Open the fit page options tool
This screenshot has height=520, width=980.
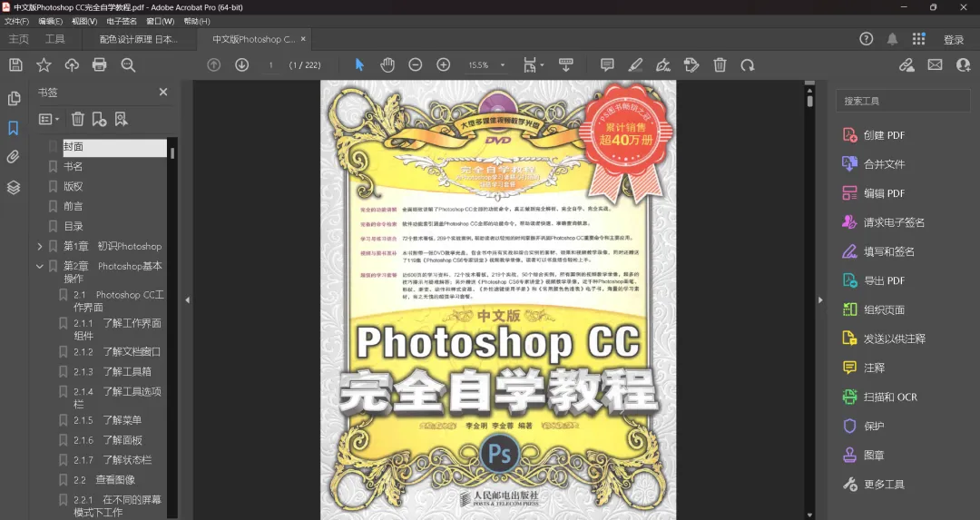534,65
